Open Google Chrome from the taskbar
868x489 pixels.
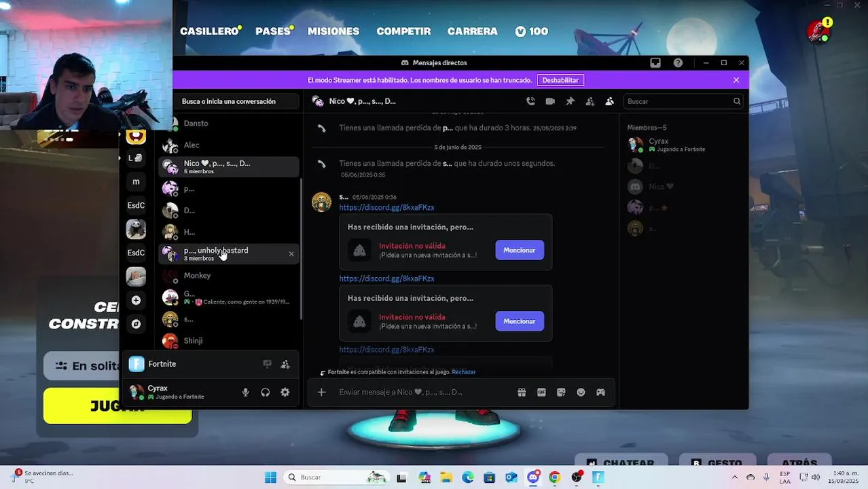pos(555,477)
